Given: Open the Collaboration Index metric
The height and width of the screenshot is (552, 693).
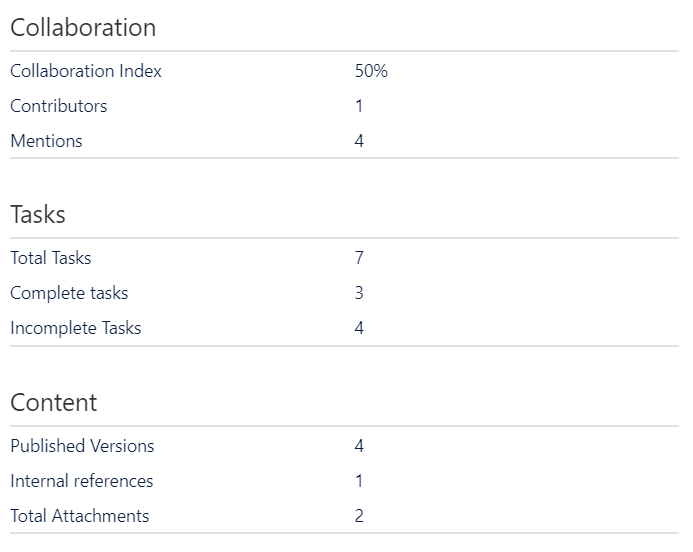Looking at the screenshot, I should point(86,71).
